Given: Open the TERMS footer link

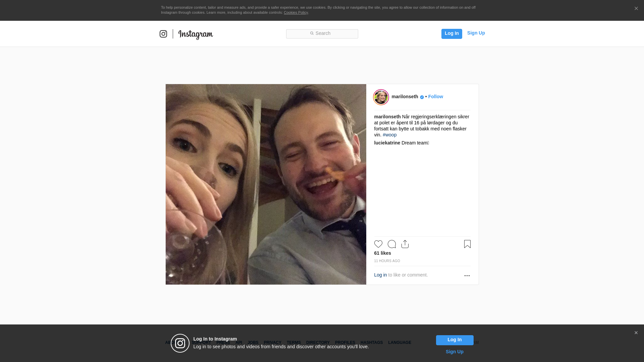Looking at the screenshot, I should click(293, 343).
